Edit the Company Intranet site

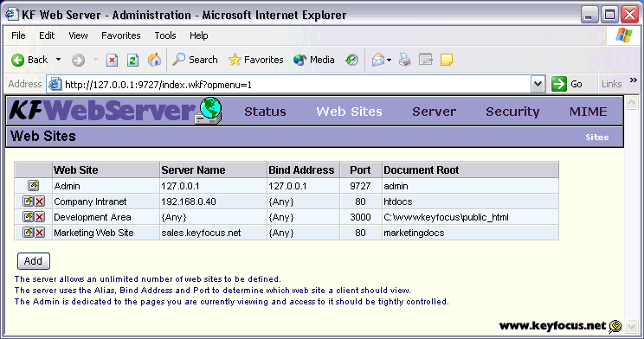(28, 201)
